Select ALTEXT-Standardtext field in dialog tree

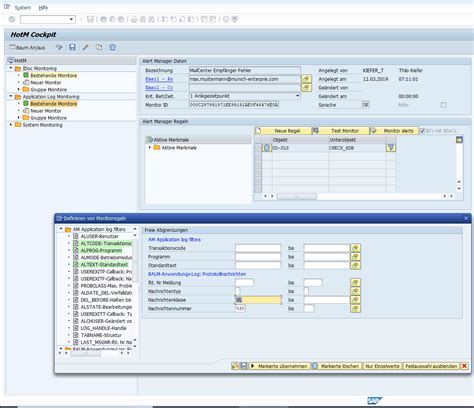(104, 264)
